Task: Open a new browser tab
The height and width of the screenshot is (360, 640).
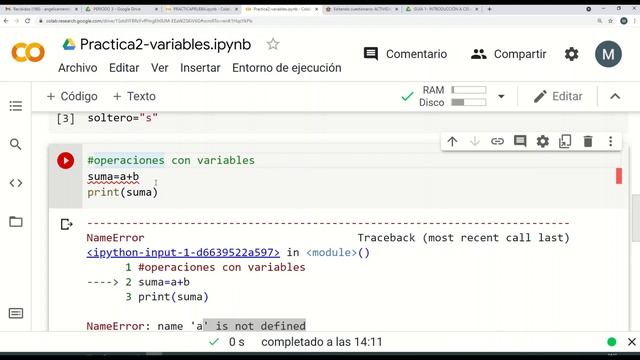Action: pyautogui.click(x=489, y=9)
